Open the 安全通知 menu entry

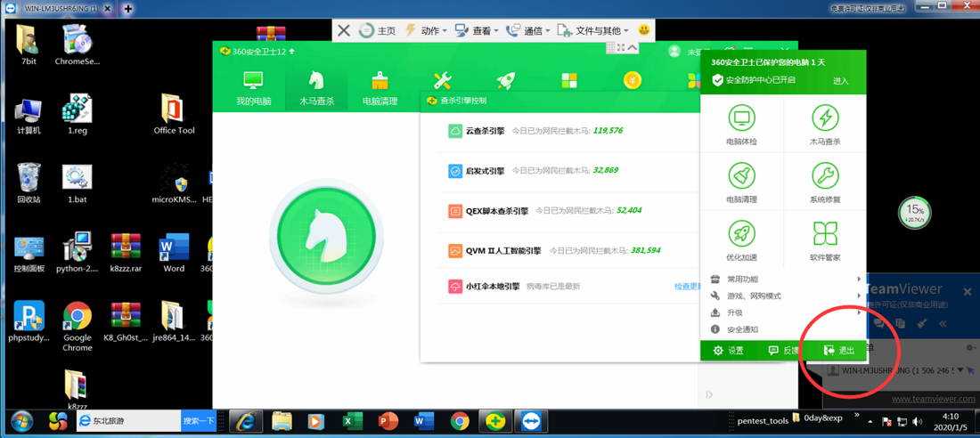[783, 329]
